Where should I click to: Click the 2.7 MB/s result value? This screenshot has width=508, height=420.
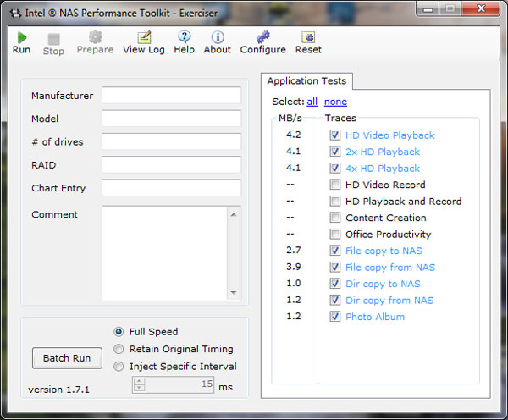294,250
